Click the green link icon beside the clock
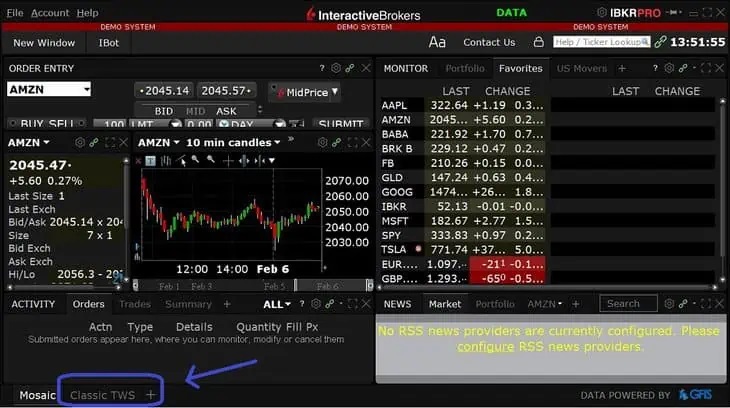This screenshot has height=408, width=730. (x=660, y=42)
